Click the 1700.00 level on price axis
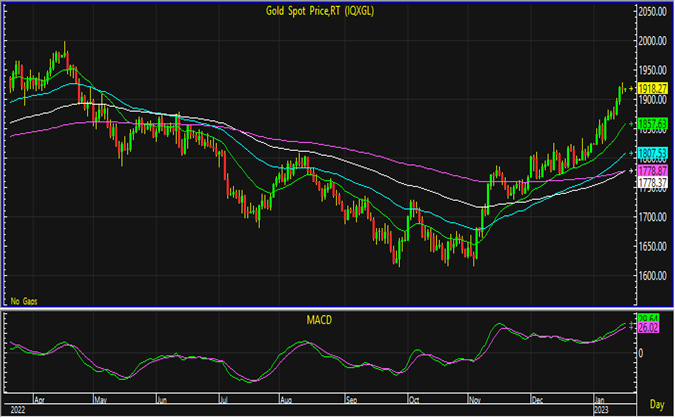Viewport: 675px width, 418px height. point(655,217)
